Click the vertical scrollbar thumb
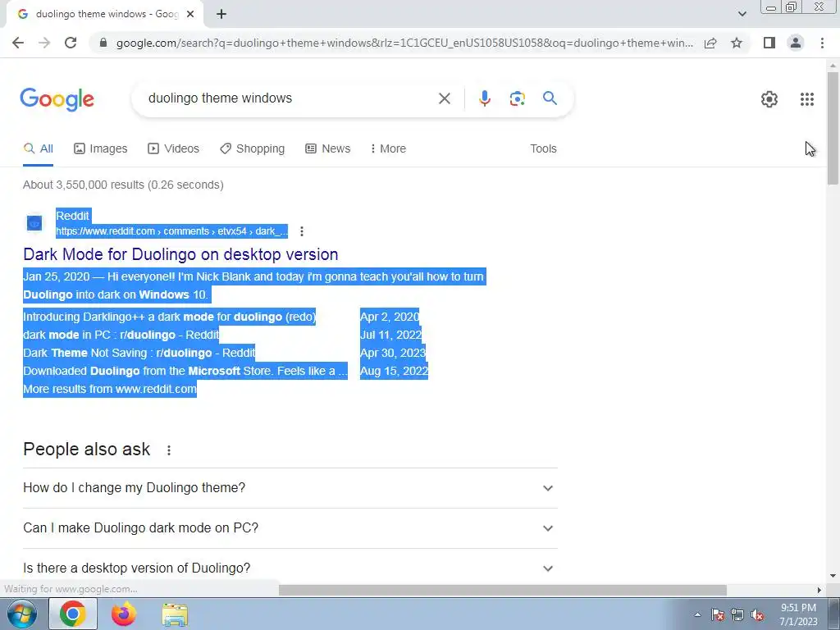The image size is (840, 630). (x=833, y=127)
